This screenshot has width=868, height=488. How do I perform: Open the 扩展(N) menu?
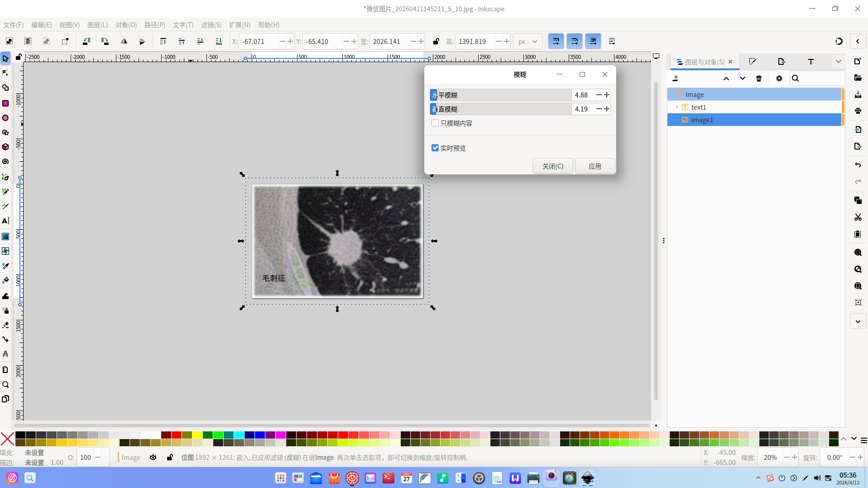240,25
